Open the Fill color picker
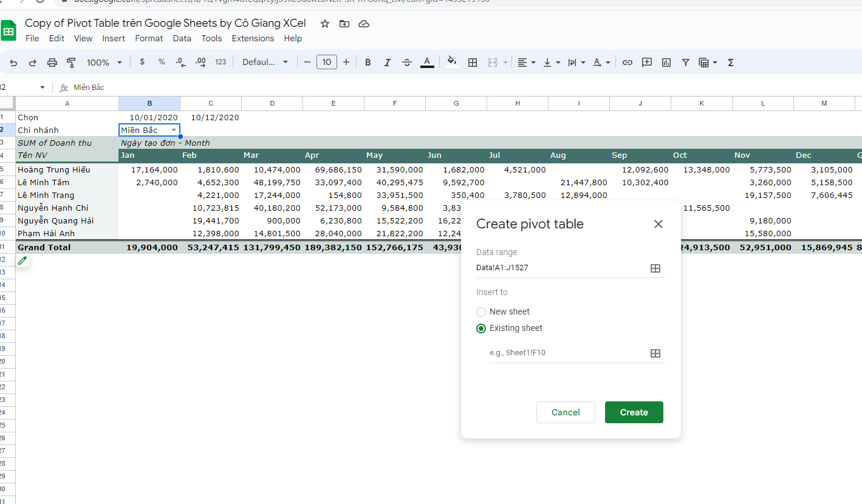The width and height of the screenshot is (862, 504). pyautogui.click(x=451, y=61)
